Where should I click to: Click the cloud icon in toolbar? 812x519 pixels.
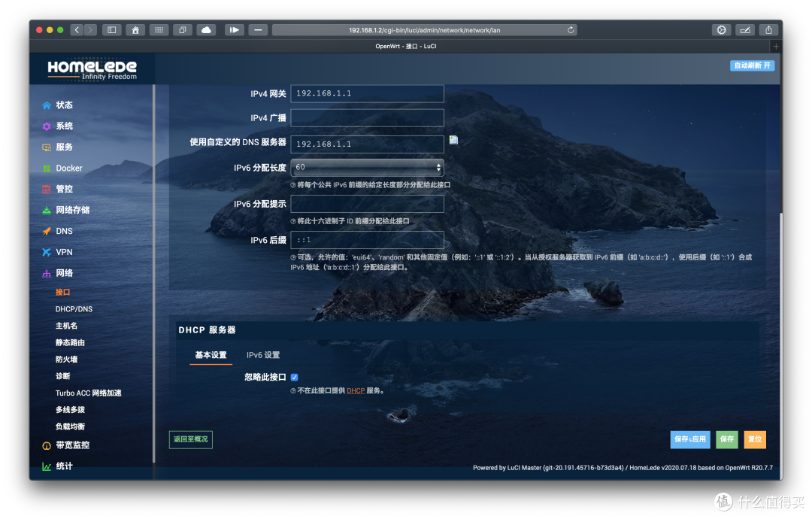click(206, 30)
